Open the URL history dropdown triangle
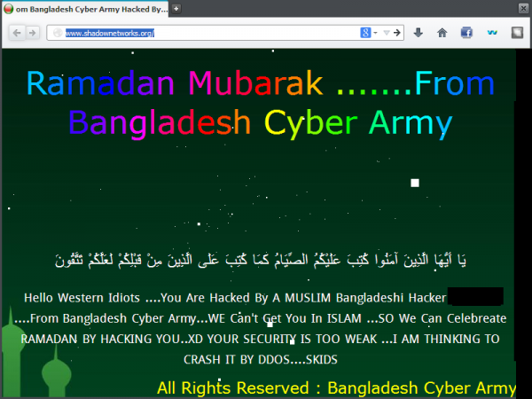 coord(386,33)
